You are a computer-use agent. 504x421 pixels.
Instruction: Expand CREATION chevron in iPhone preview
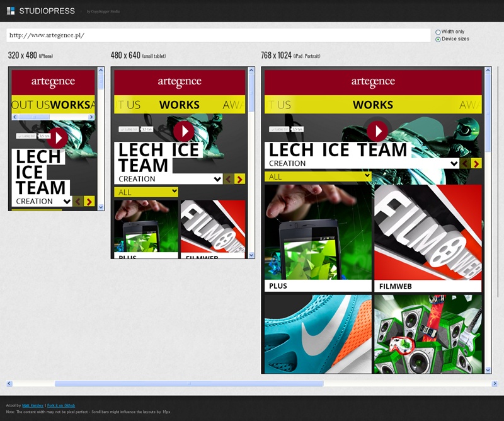tap(67, 201)
